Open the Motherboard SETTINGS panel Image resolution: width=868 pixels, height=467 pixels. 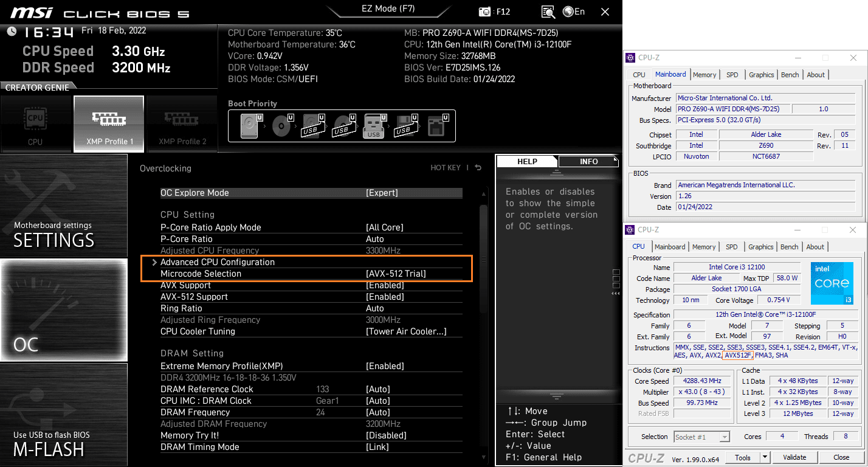[64, 206]
